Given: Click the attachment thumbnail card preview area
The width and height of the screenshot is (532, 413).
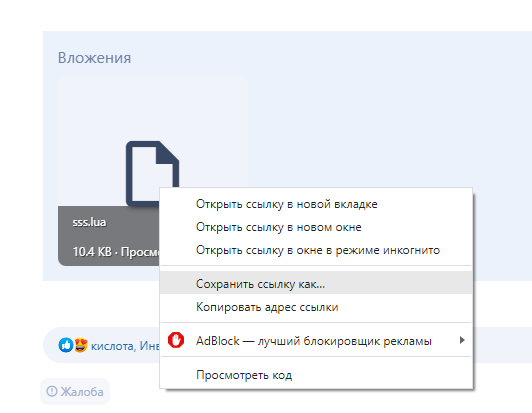Looking at the screenshot, I should point(153,141).
